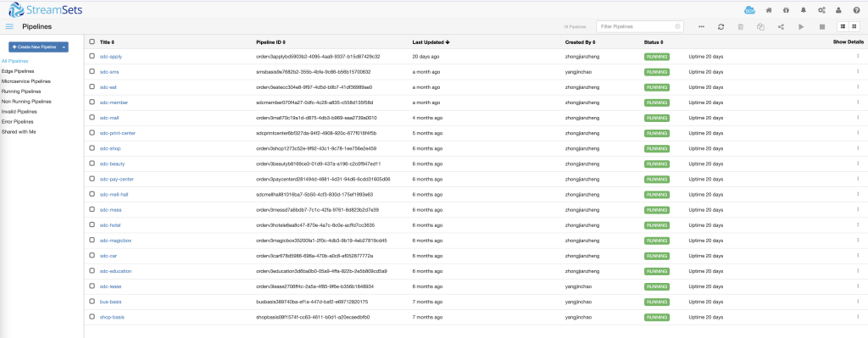This screenshot has width=868, height=338.
Task: Select Error Pipelines in sidebar
Action: [18, 121]
